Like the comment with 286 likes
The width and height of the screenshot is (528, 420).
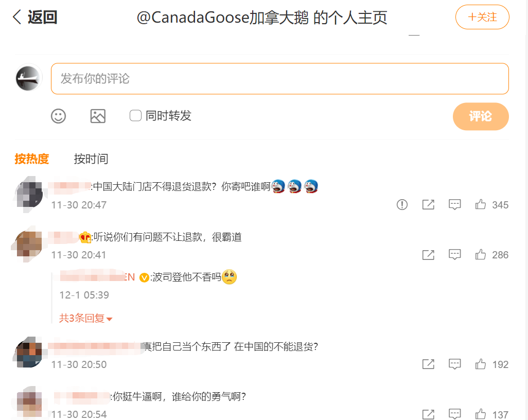(x=481, y=254)
